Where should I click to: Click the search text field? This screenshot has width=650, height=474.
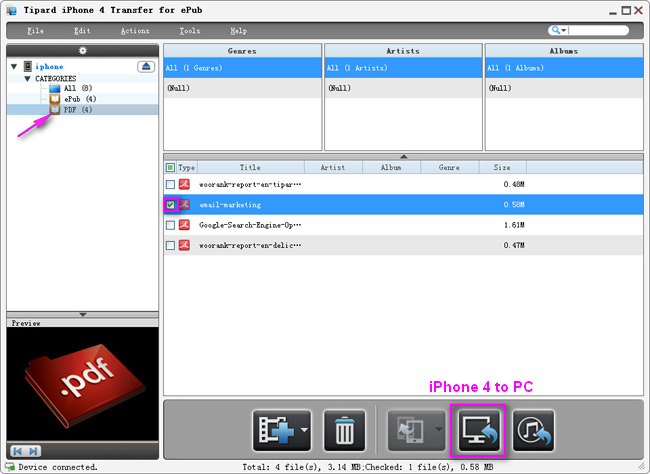pos(598,30)
